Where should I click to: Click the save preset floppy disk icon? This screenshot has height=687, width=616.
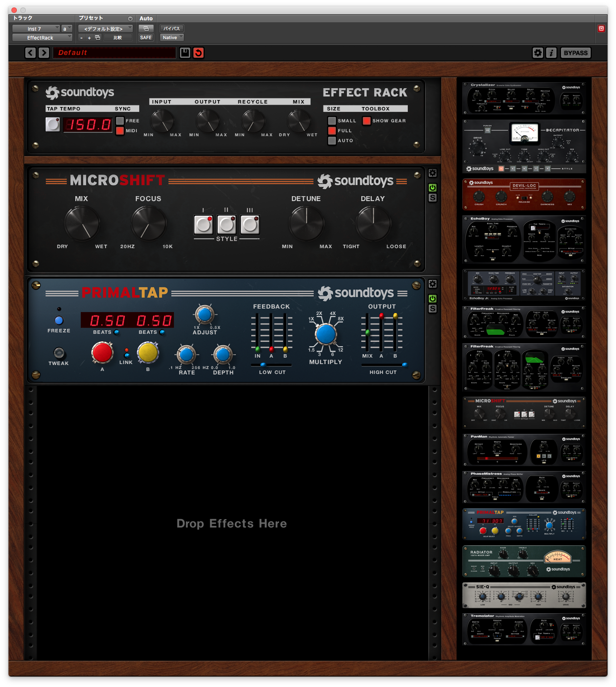pos(185,53)
